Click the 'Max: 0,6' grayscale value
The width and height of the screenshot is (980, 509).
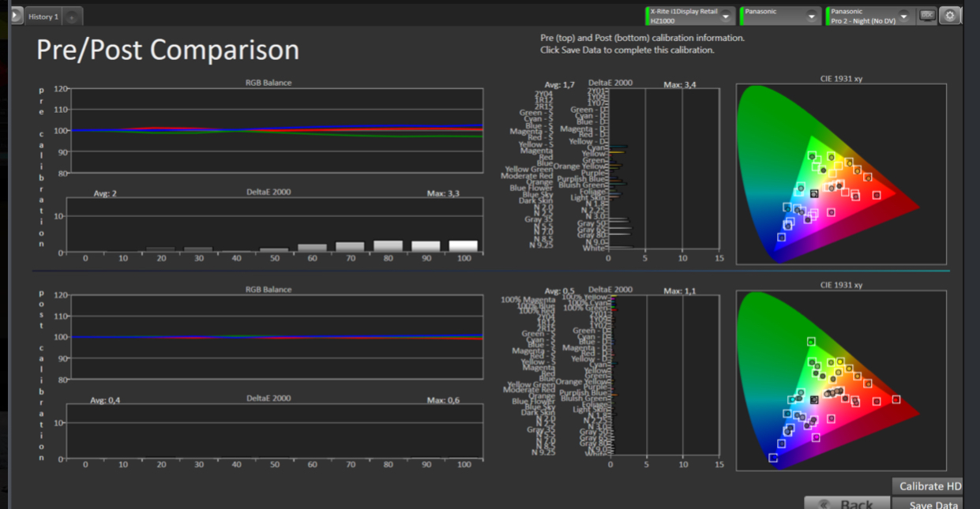coord(443,400)
